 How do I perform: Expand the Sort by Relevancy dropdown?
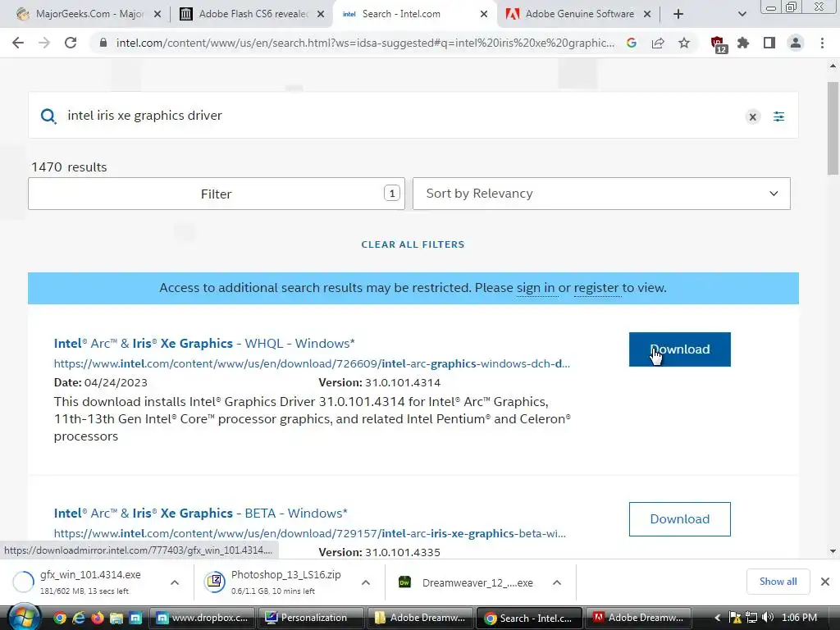click(x=601, y=194)
